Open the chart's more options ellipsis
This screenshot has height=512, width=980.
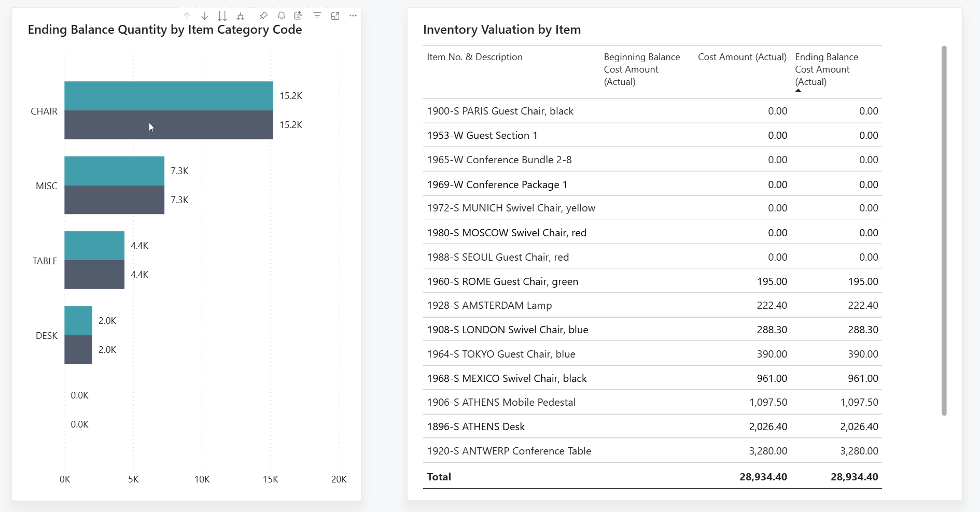point(353,16)
